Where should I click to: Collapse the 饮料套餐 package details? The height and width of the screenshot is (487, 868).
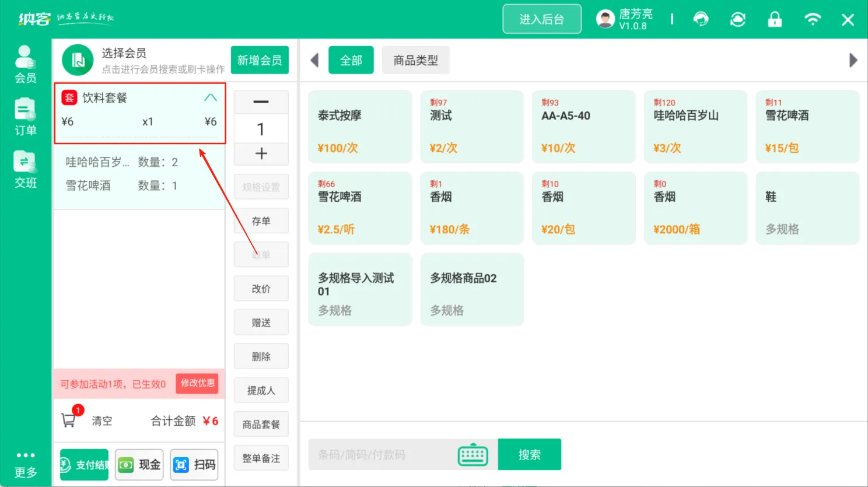[211, 97]
